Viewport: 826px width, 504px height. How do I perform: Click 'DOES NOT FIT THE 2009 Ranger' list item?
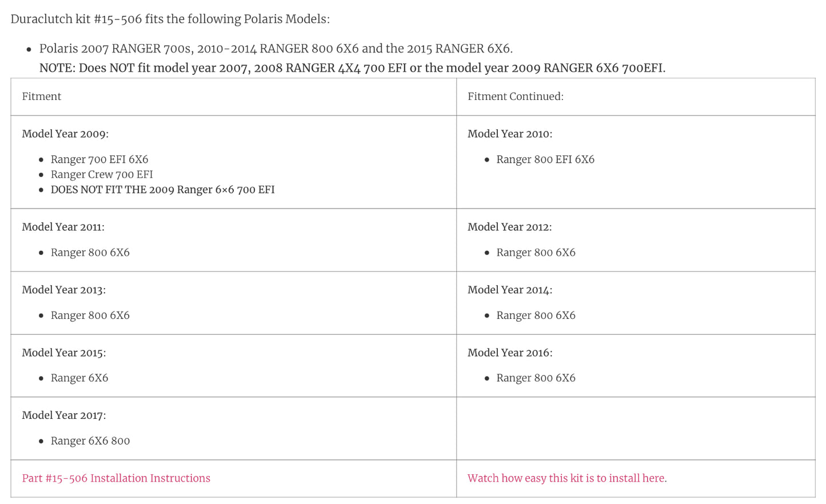click(162, 190)
